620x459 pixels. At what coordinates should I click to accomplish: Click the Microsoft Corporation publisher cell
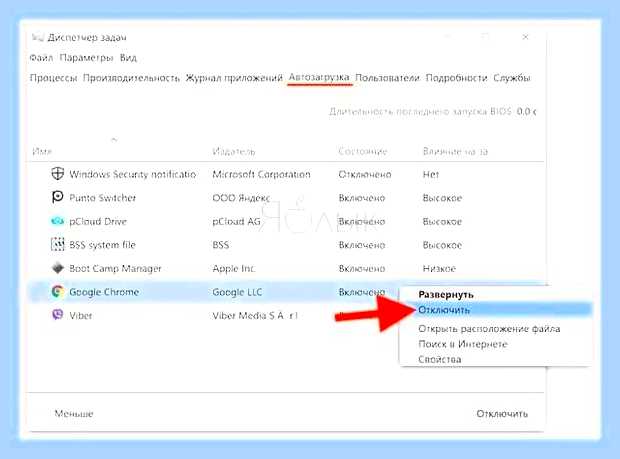point(261,174)
